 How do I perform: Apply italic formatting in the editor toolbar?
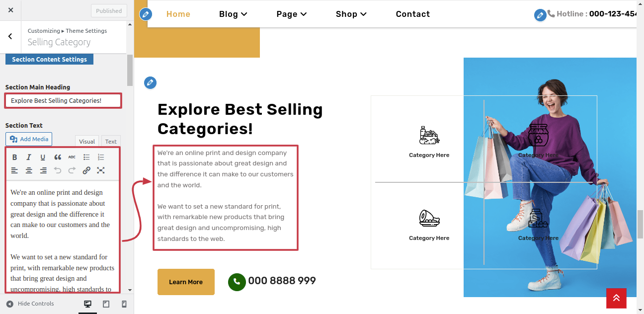(29, 157)
